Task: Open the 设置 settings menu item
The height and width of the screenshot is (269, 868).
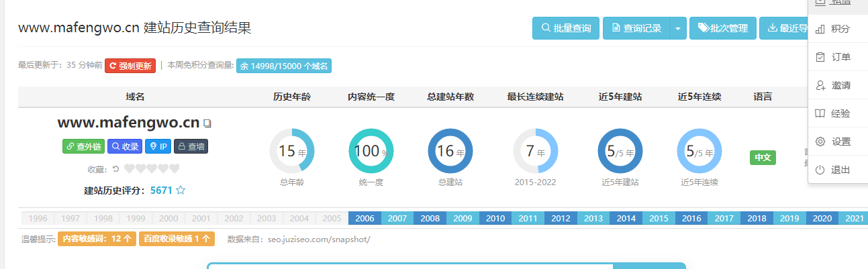Action: 838,142
